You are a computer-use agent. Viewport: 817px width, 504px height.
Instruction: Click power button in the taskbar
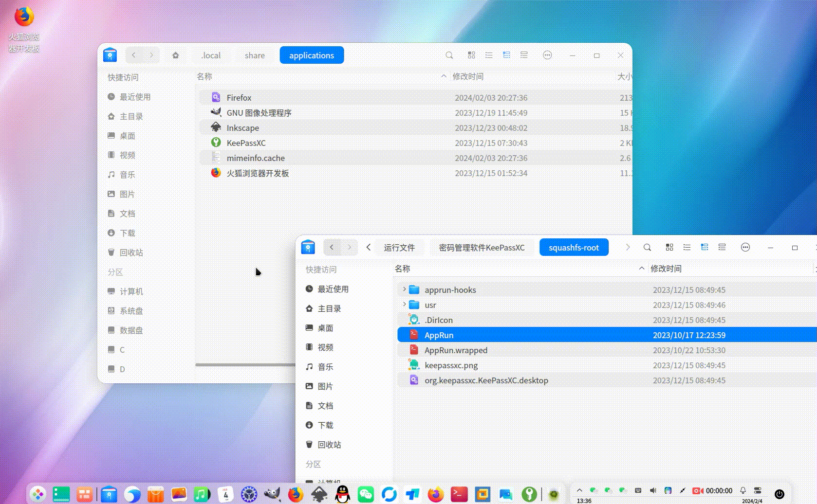(x=779, y=494)
